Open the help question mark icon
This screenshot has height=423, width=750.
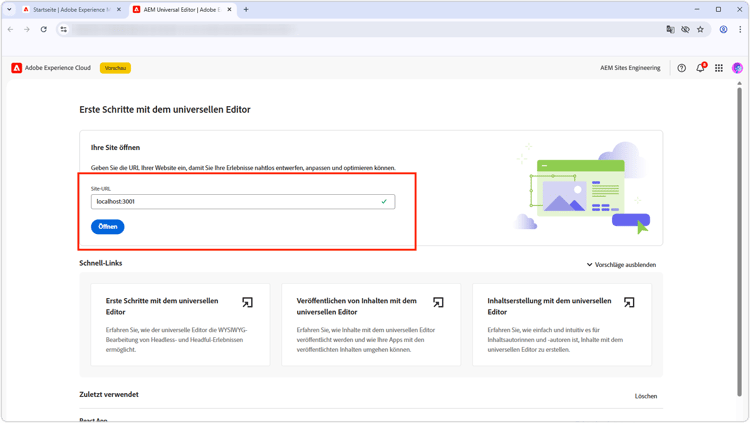[682, 68]
